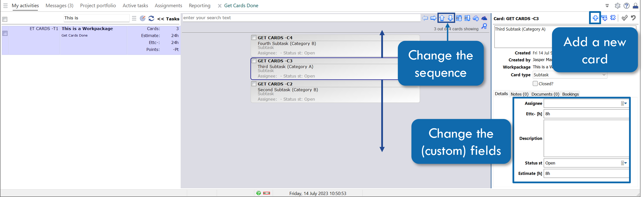The height and width of the screenshot is (197, 644).
Task: Open Messages (3) tab
Action: 59,6
